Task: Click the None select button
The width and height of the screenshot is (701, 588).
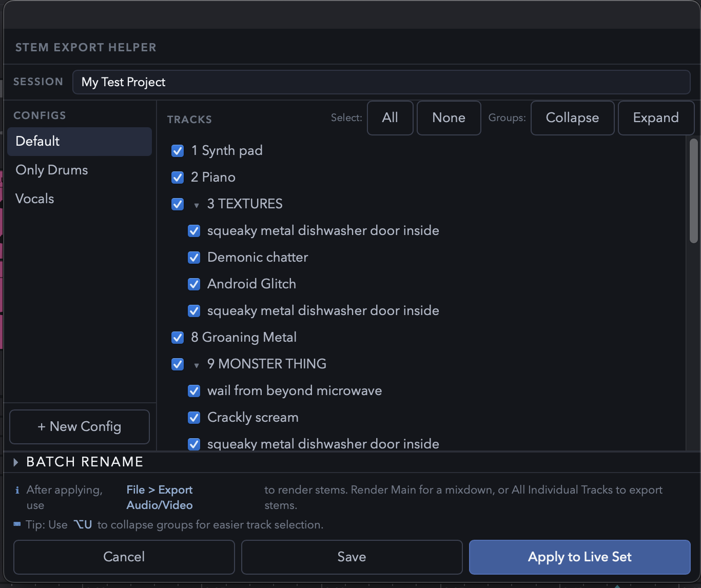Action: (x=449, y=118)
